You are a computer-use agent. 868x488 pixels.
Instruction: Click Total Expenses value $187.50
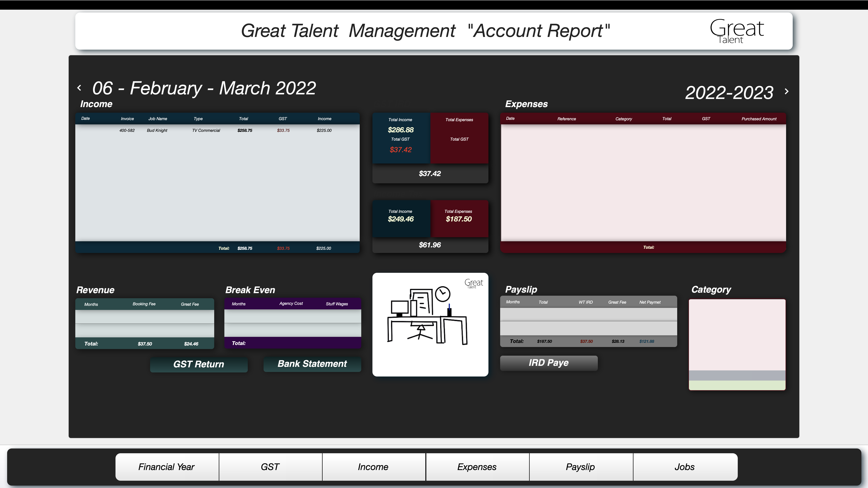point(459,219)
